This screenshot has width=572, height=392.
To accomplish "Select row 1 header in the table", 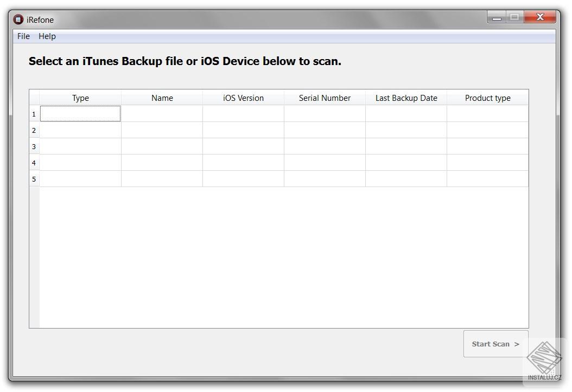I will coord(34,114).
